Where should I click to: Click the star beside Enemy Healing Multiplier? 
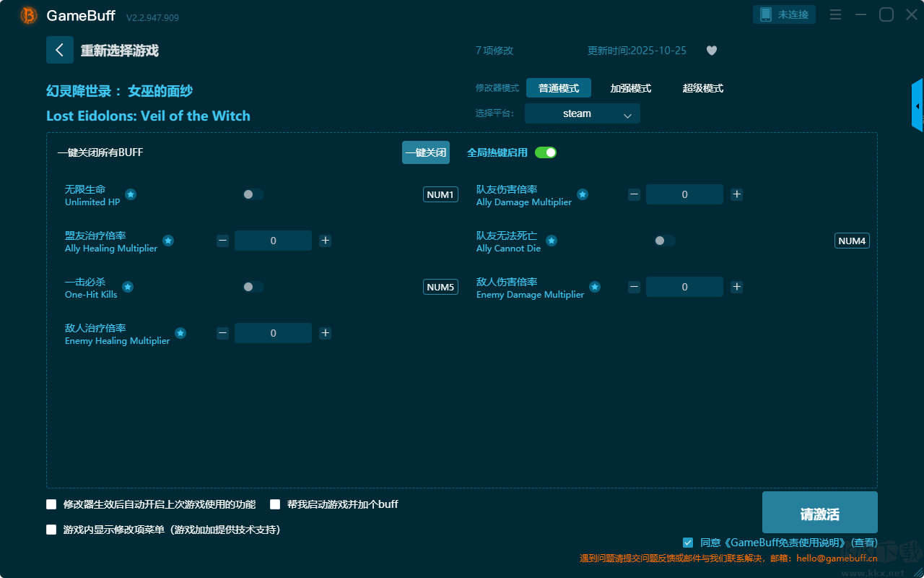[x=180, y=333]
